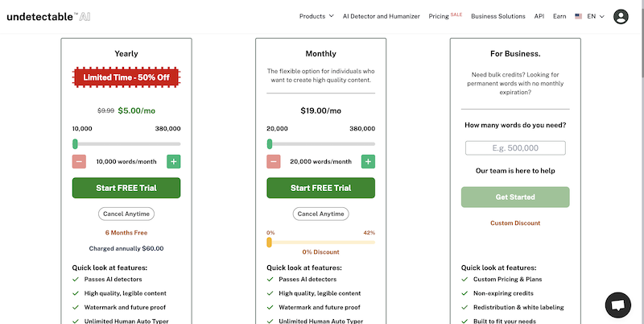The height and width of the screenshot is (324, 644).
Task: Decrease words with Yearly minus button
Action: coord(79,161)
